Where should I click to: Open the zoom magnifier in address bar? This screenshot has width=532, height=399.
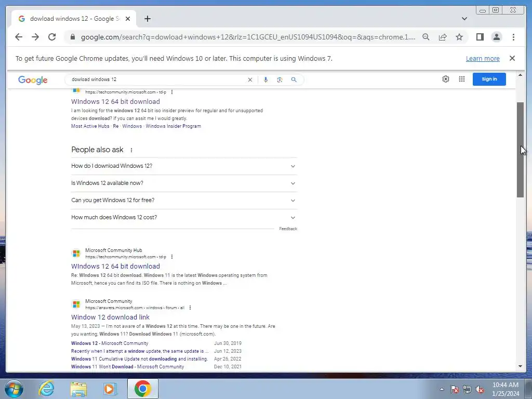[426, 37]
